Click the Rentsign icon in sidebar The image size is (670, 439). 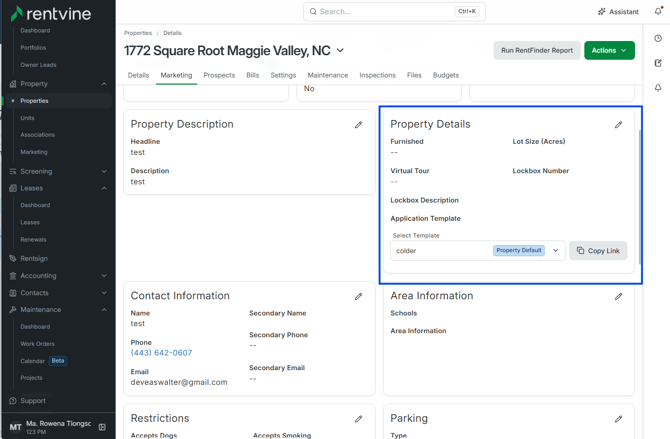tap(13, 258)
